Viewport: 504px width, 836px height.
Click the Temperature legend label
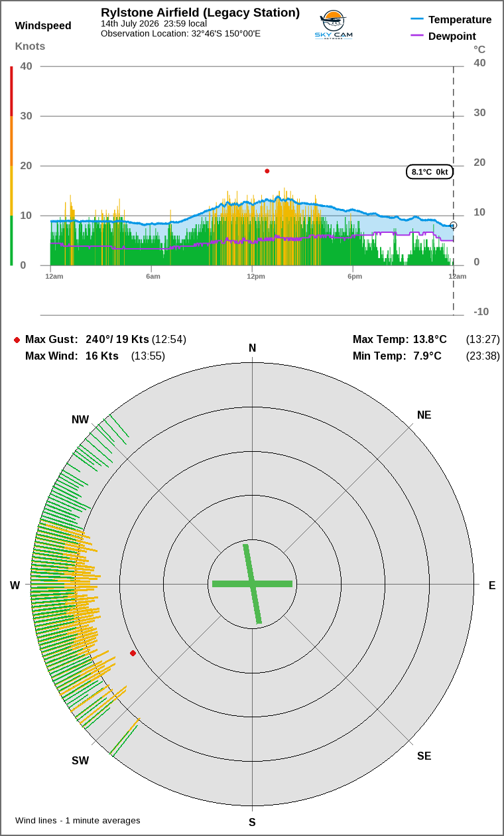(460, 19)
